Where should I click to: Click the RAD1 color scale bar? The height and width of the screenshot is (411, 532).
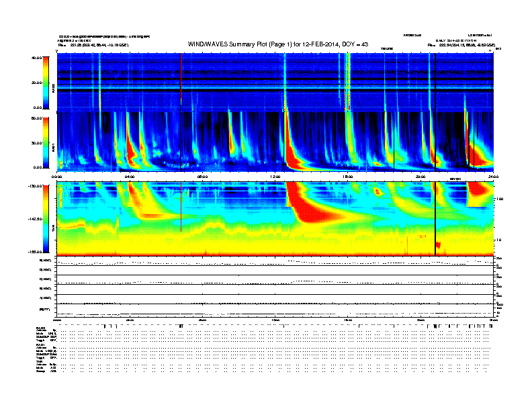tap(46, 142)
